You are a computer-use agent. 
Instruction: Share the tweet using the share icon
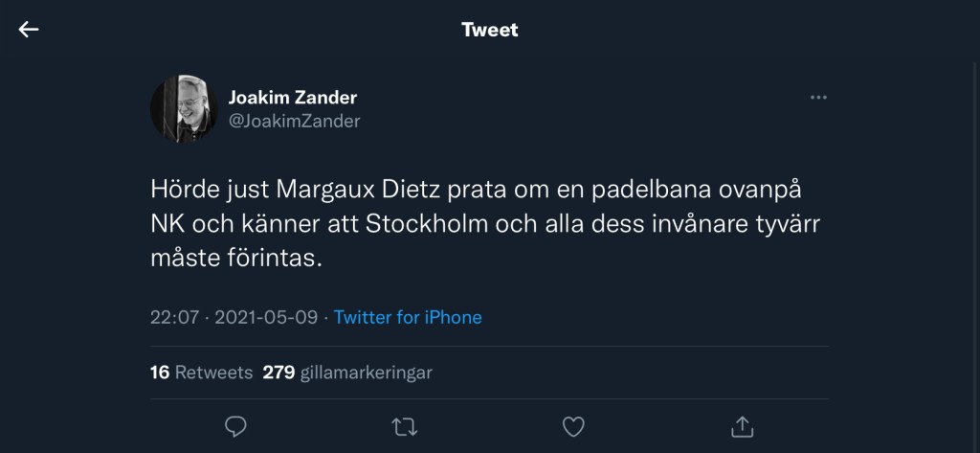pyautogui.click(x=743, y=424)
